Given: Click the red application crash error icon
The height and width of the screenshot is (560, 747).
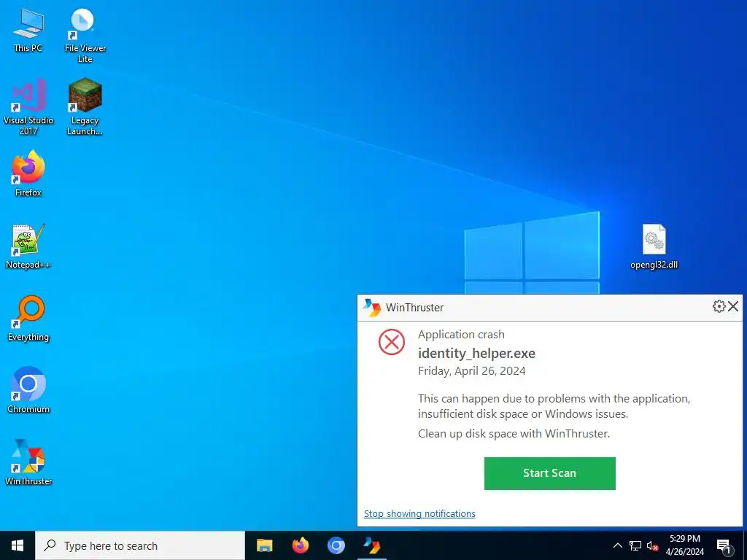Looking at the screenshot, I should click(x=392, y=342).
